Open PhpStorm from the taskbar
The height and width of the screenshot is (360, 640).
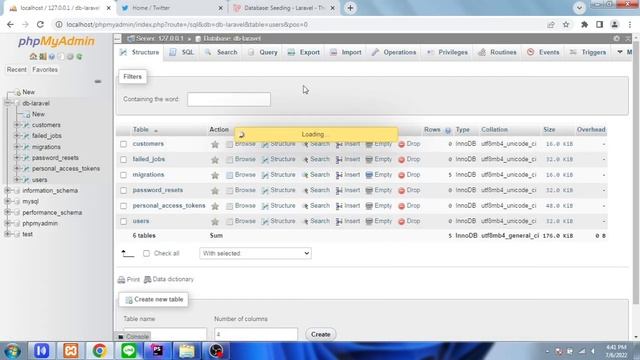click(158, 351)
